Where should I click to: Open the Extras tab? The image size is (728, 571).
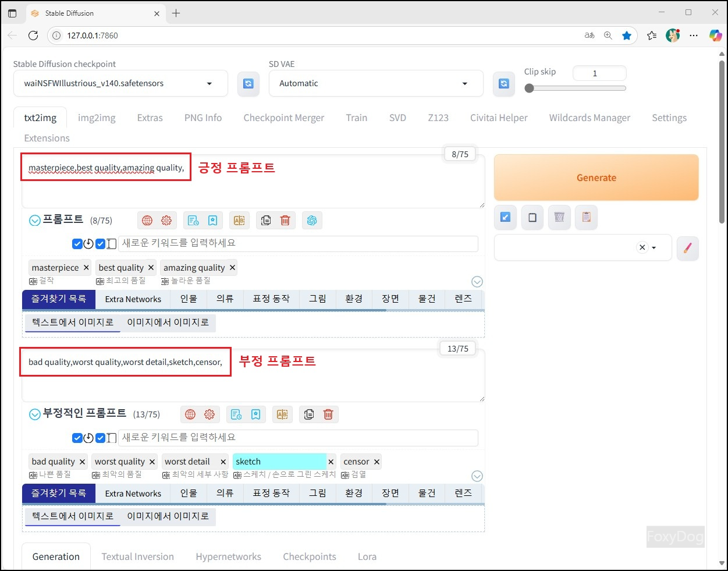pyautogui.click(x=150, y=118)
